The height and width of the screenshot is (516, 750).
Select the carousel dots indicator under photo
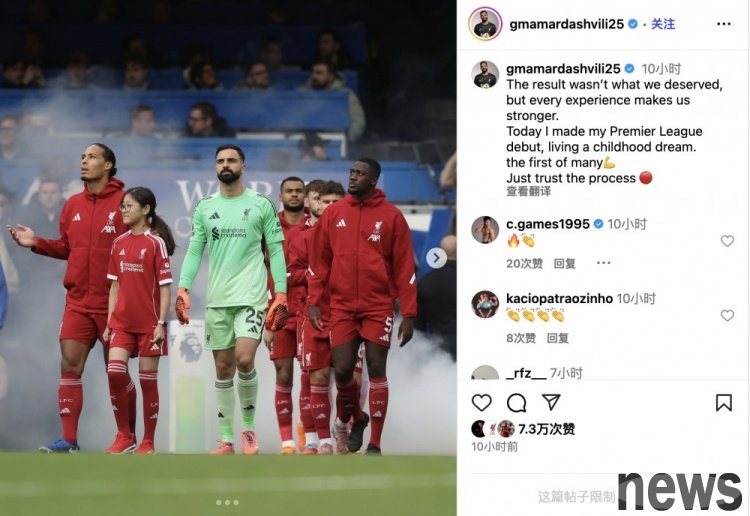click(x=227, y=503)
